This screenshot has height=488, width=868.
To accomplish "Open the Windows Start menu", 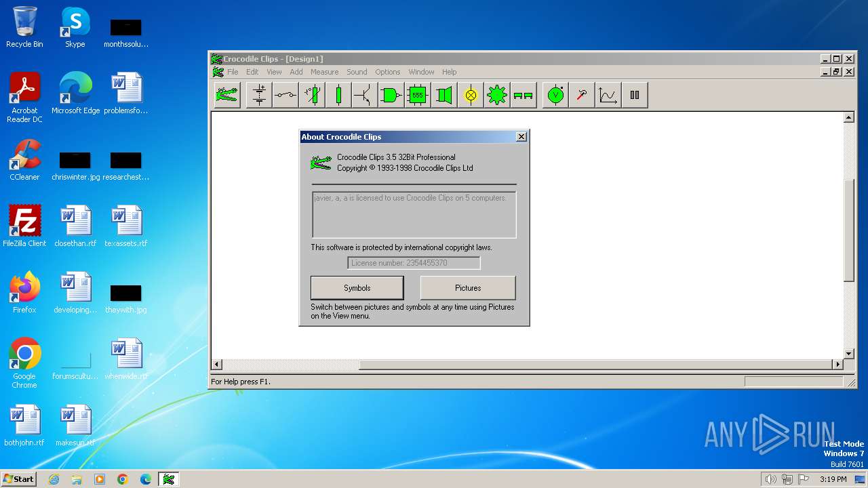I will [x=18, y=479].
